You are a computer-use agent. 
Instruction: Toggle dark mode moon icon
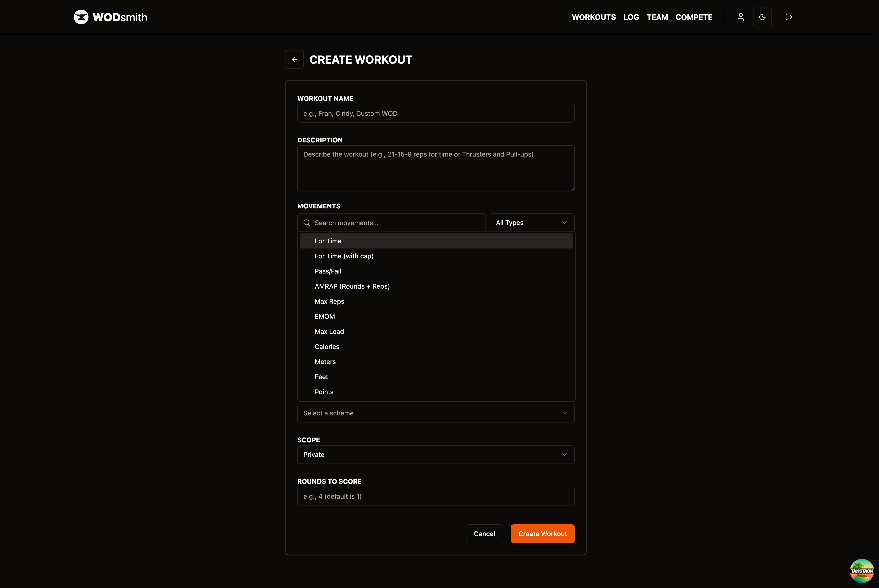click(x=762, y=17)
